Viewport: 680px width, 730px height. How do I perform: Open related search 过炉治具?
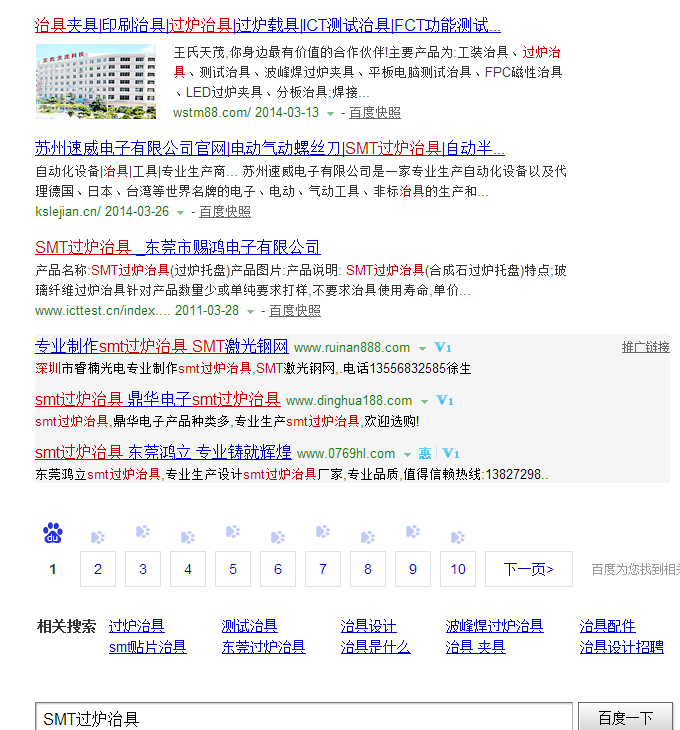136,626
